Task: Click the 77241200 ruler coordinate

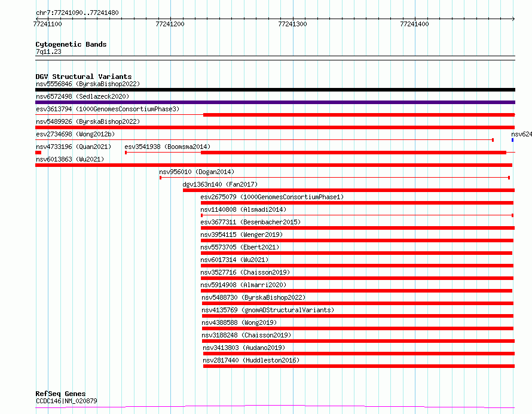Action: point(170,24)
